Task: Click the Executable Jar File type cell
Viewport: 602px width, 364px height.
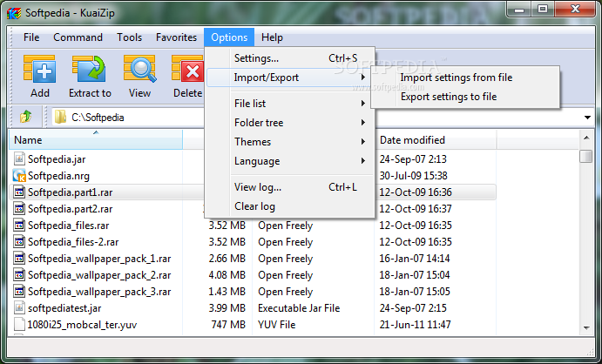Action: click(299, 308)
